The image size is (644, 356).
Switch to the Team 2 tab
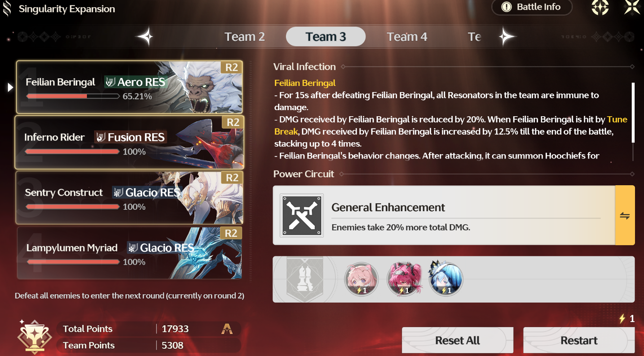click(244, 36)
